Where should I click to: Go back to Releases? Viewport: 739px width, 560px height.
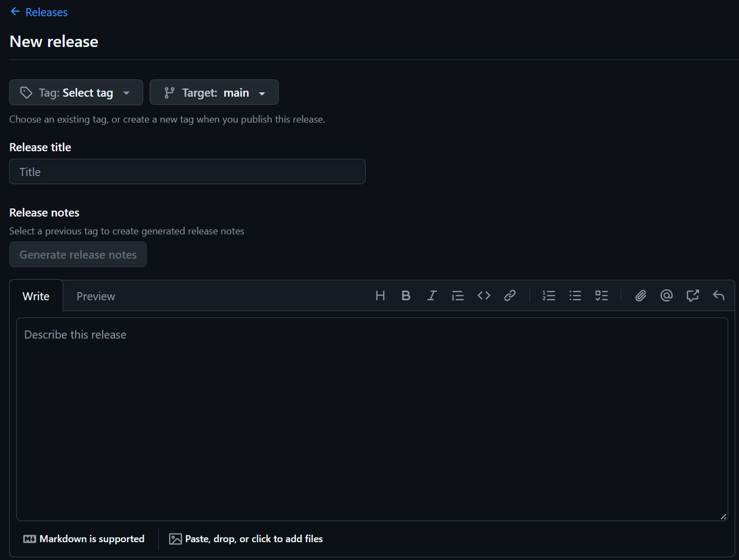tap(39, 12)
